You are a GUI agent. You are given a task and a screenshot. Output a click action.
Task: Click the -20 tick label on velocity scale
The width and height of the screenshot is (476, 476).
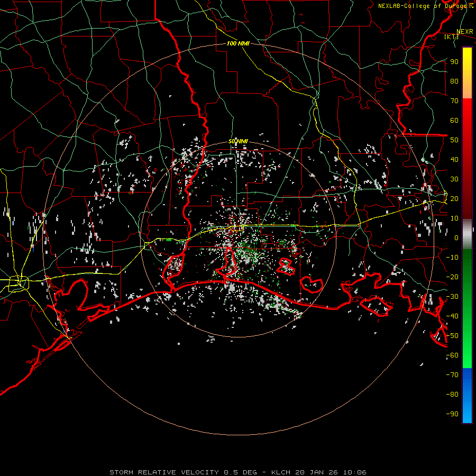point(452,277)
